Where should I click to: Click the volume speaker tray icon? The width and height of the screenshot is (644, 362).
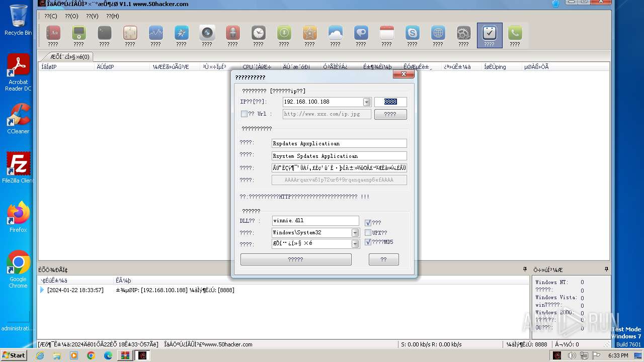572,355
